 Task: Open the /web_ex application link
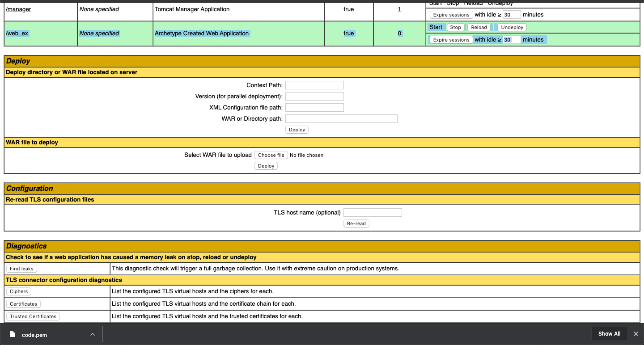(17, 33)
